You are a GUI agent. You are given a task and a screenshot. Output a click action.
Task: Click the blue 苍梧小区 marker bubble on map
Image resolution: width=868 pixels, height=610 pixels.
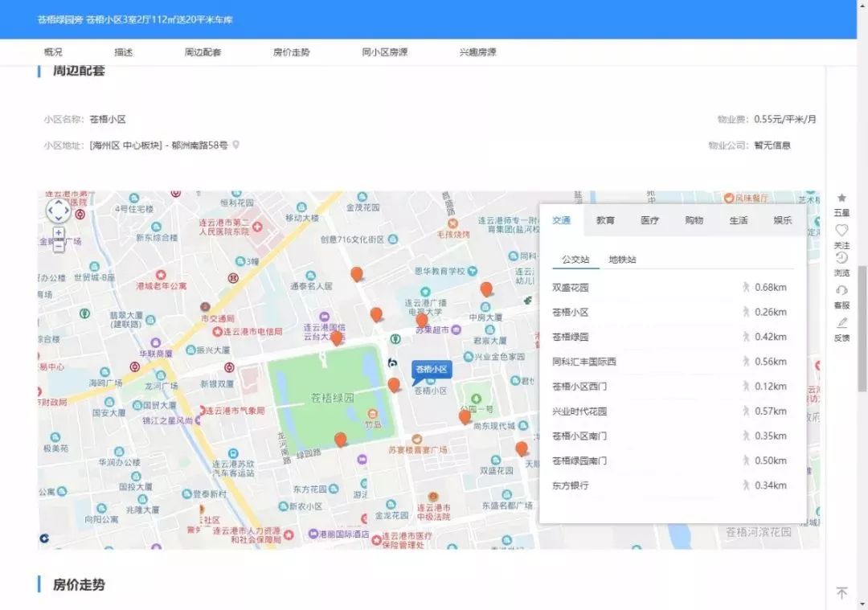[x=432, y=370]
